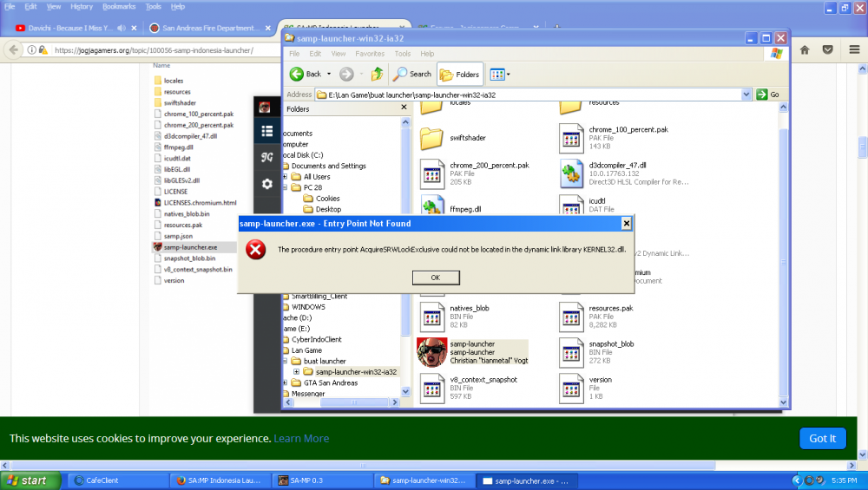Collapse the buat launcher tree node
Screen dimensions: 868x490
click(286, 361)
